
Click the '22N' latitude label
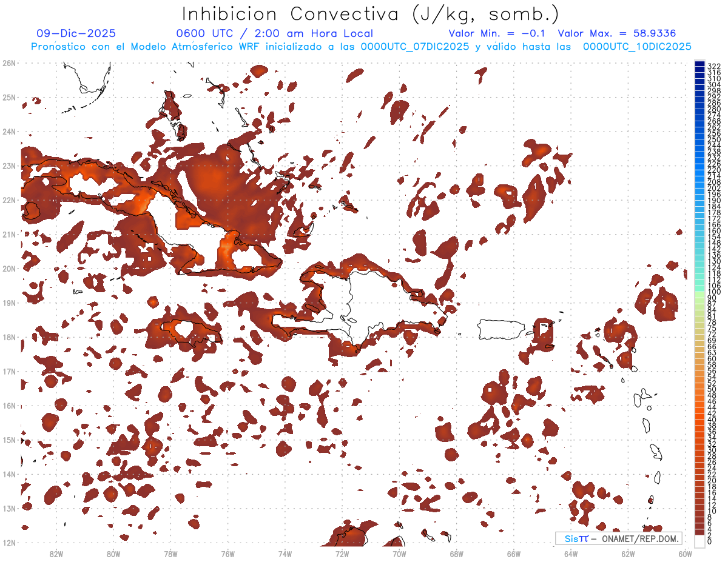tap(9, 200)
